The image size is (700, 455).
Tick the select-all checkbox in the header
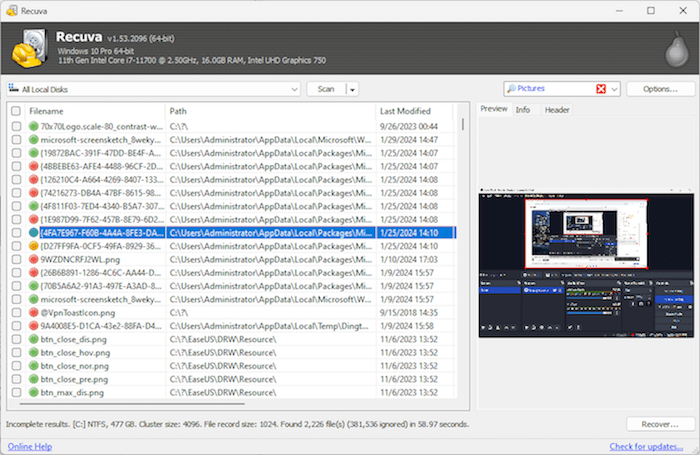click(x=16, y=111)
